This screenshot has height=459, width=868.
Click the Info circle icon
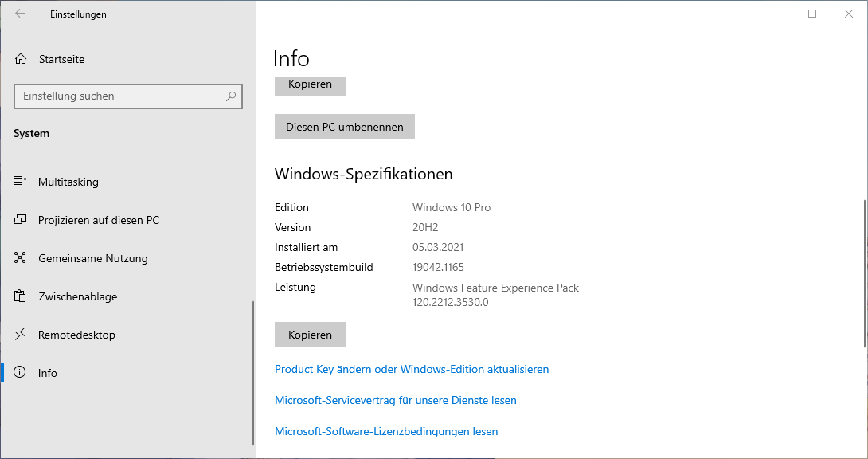(x=21, y=373)
